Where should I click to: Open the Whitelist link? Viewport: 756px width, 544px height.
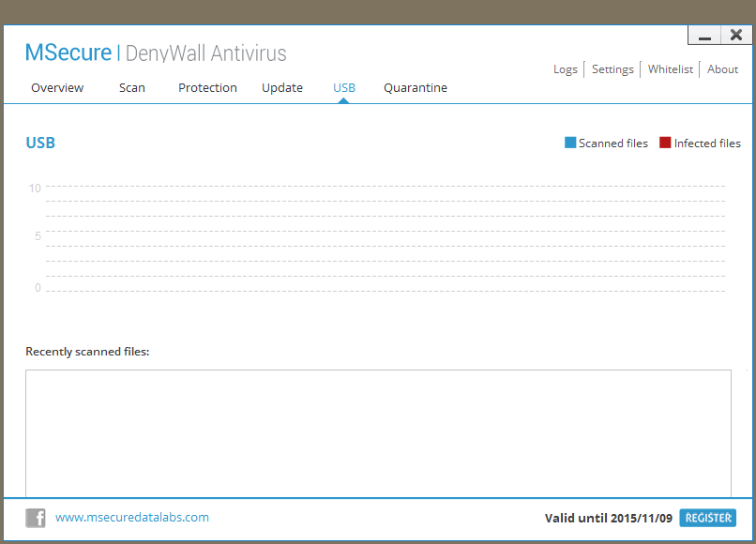tap(671, 69)
